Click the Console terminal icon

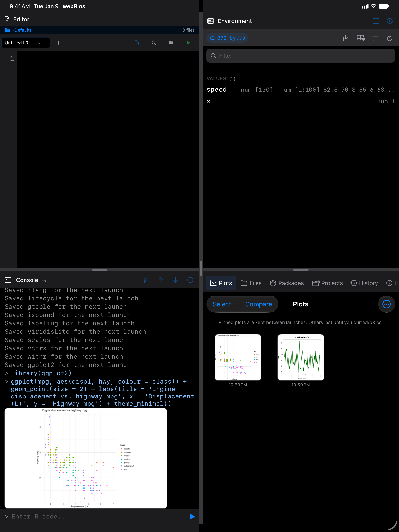(x=8, y=280)
